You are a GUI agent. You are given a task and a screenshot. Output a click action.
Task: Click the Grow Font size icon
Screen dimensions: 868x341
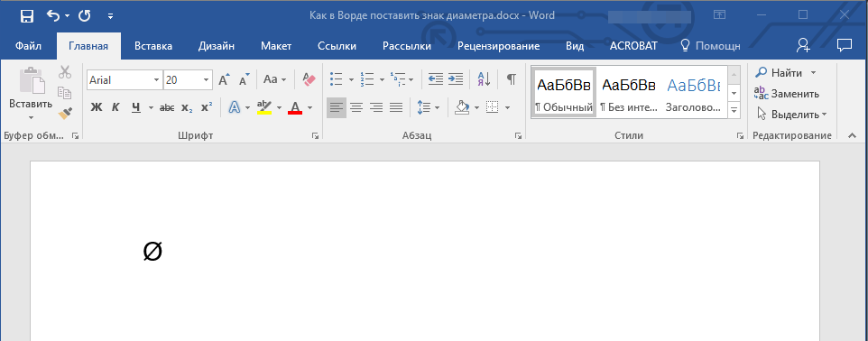coord(224,79)
